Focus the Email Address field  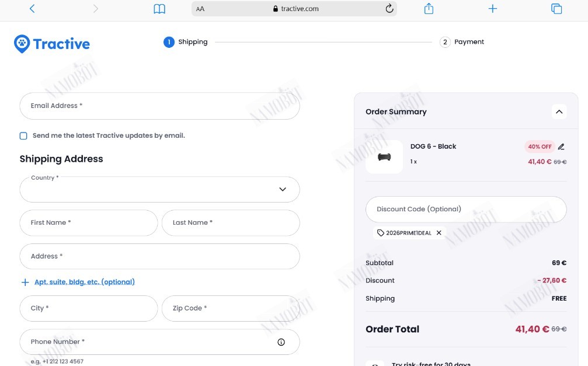click(x=159, y=106)
